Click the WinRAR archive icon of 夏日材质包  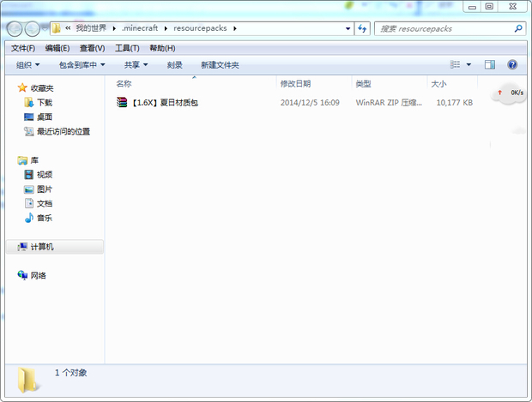(122, 102)
